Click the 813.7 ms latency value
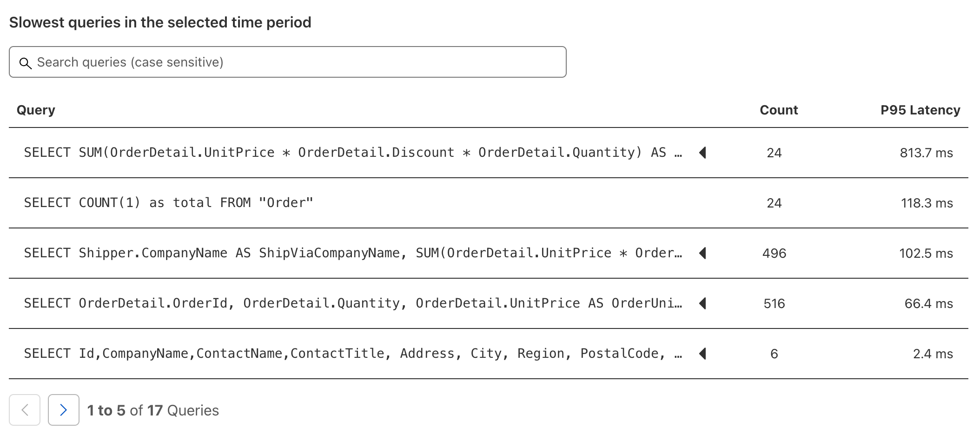 pos(926,153)
